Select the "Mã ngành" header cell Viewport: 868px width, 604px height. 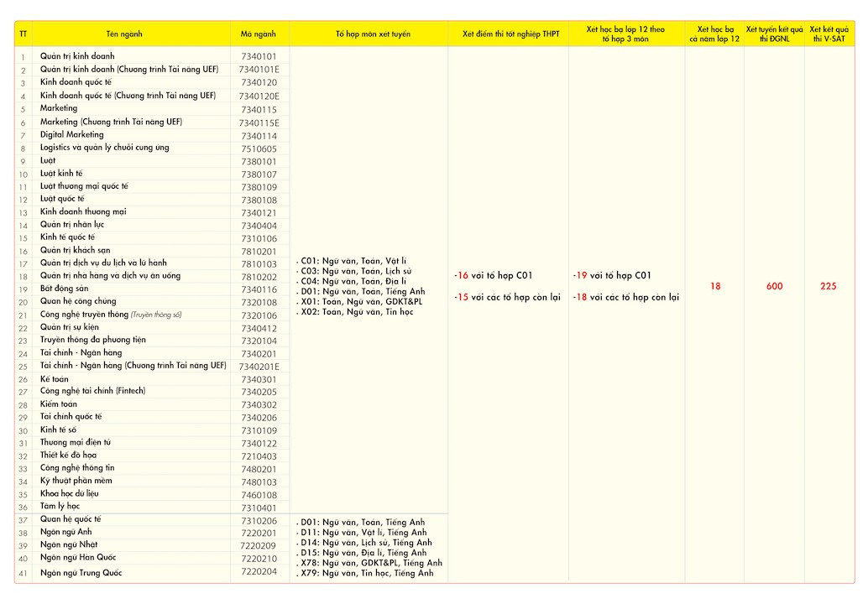(x=259, y=34)
